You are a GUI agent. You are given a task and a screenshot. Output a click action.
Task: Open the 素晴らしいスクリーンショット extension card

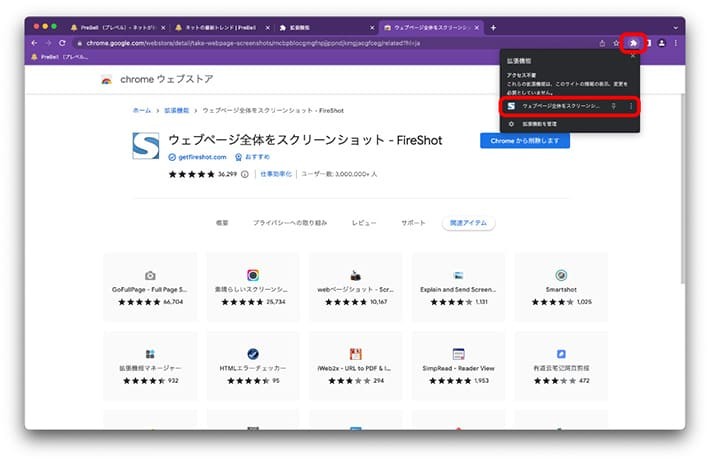(x=253, y=287)
